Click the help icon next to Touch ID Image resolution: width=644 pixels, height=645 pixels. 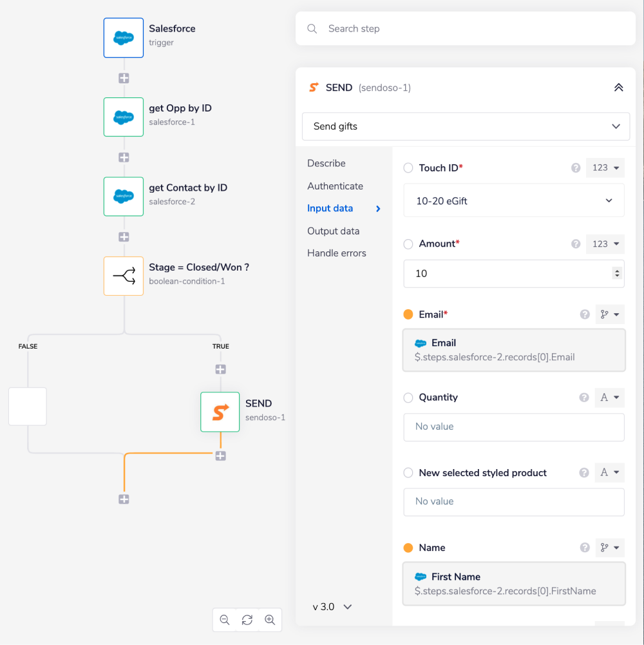tap(576, 168)
